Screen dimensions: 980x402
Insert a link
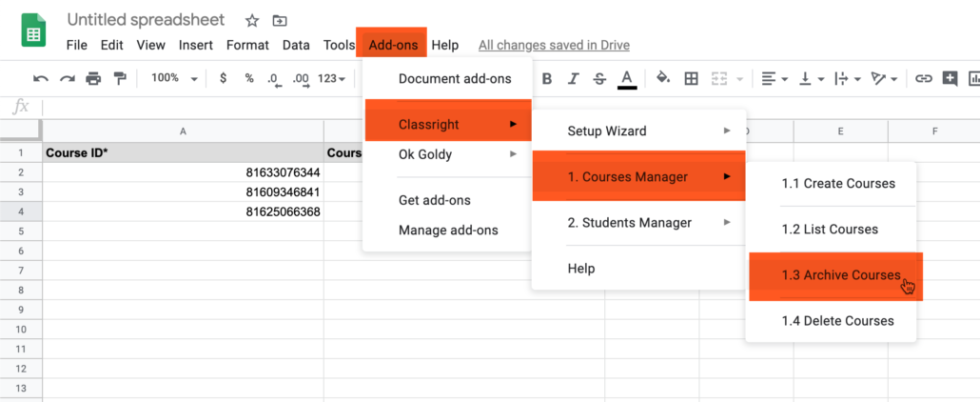pos(923,78)
